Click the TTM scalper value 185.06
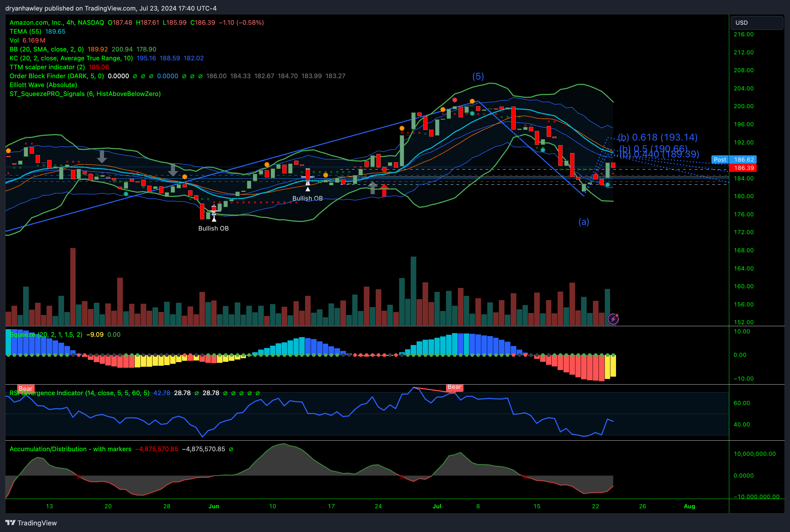Image resolution: width=790 pixels, height=532 pixels. click(x=98, y=67)
